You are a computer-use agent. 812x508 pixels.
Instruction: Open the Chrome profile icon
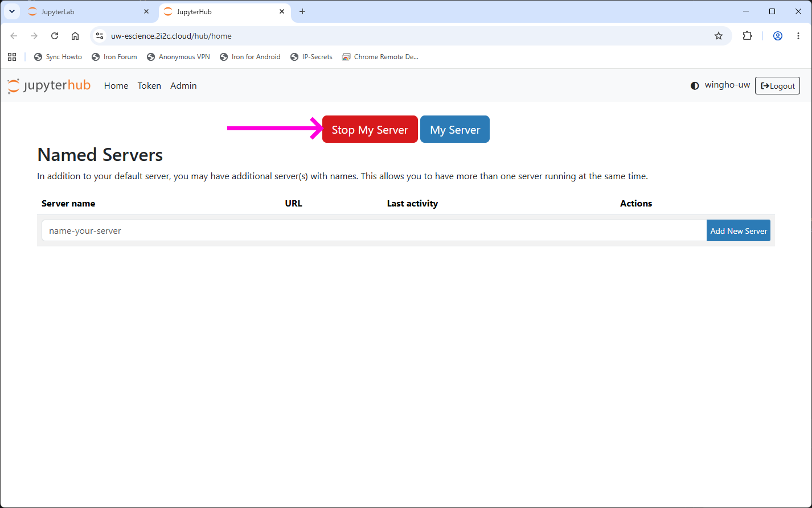pyautogui.click(x=778, y=36)
